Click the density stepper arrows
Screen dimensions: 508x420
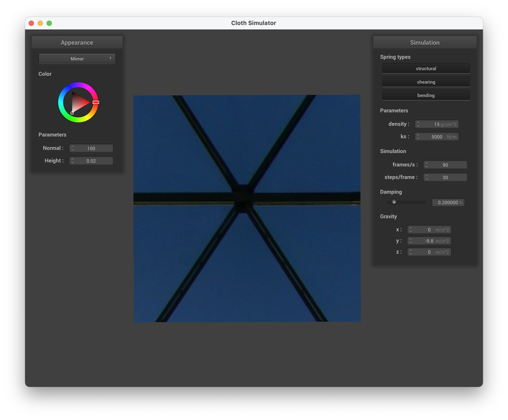[418, 124]
